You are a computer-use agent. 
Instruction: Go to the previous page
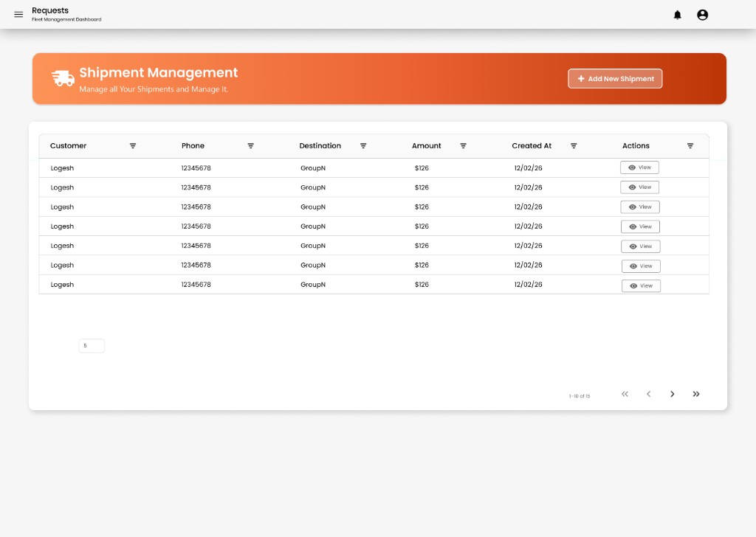tap(648, 394)
